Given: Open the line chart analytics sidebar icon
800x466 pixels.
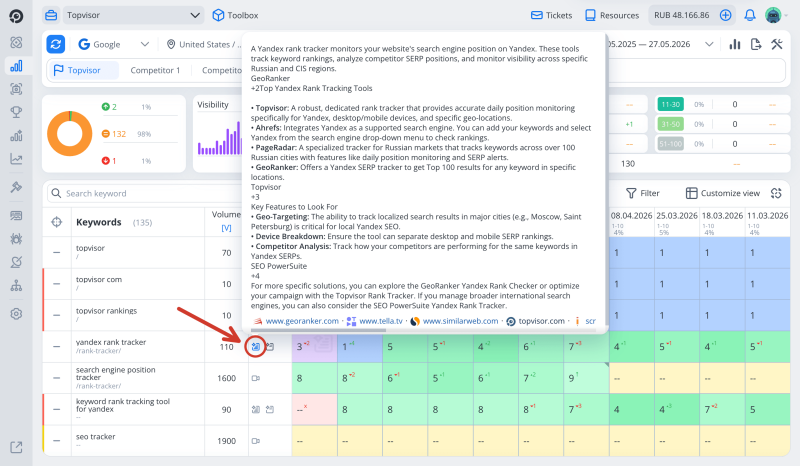Looking at the screenshot, I should click(x=16, y=159).
